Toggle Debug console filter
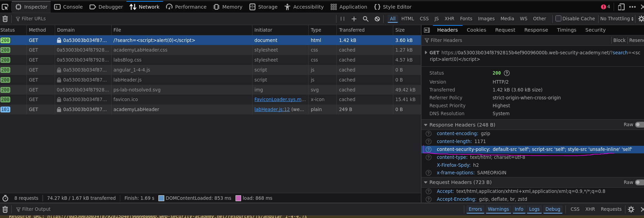Screen dimensions: 644x218 553,209
